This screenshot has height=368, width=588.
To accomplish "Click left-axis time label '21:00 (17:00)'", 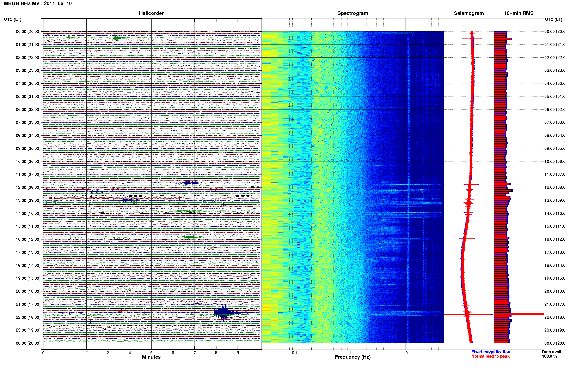I will 28,304.
